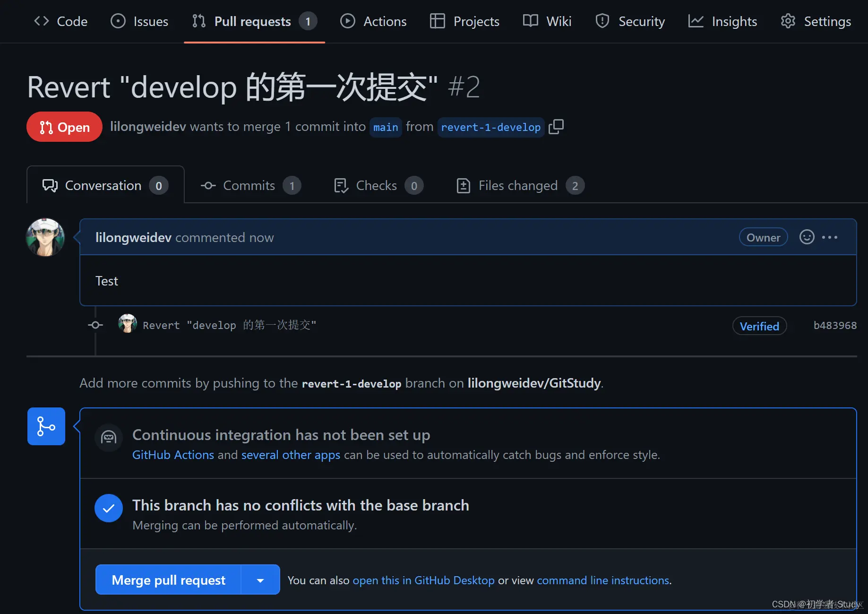868x614 pixels.
Task: Open emoji reaction picker on comment
Action: 807,237
